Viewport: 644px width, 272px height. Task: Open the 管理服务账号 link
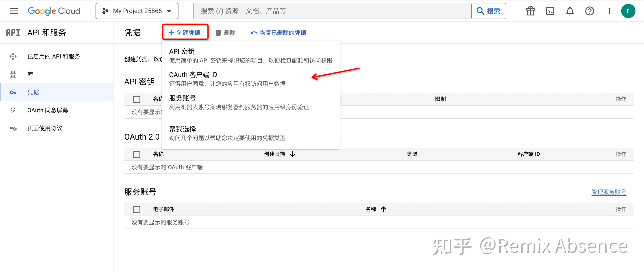(609, 192)
